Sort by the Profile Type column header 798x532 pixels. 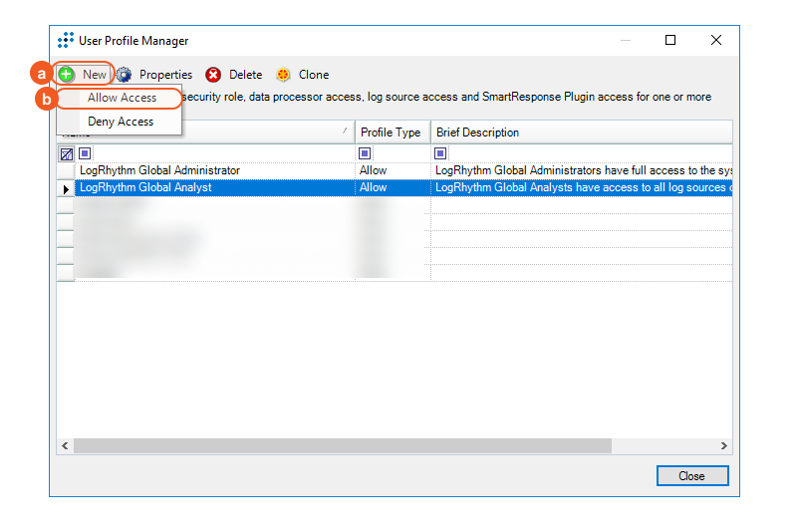(391, 133)
